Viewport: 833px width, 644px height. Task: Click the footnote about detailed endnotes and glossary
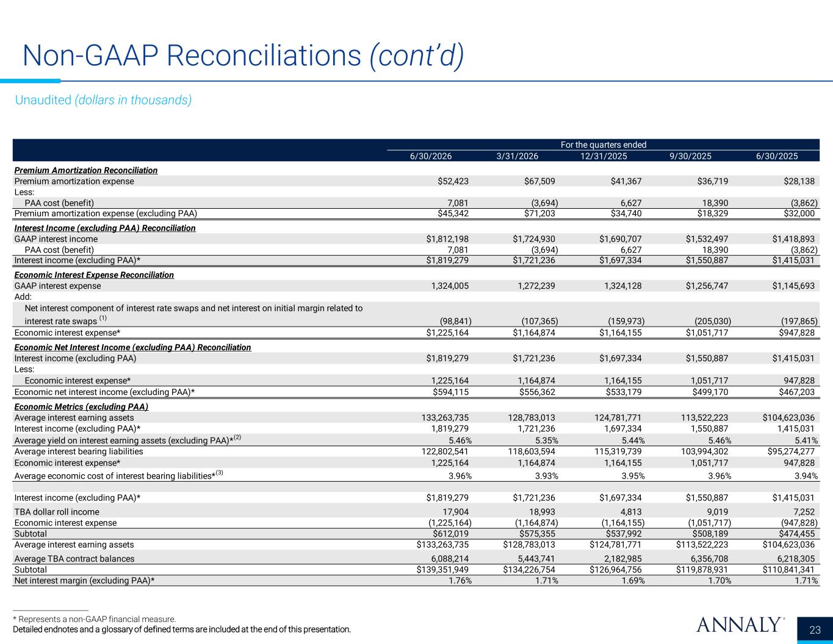(182, 629)
